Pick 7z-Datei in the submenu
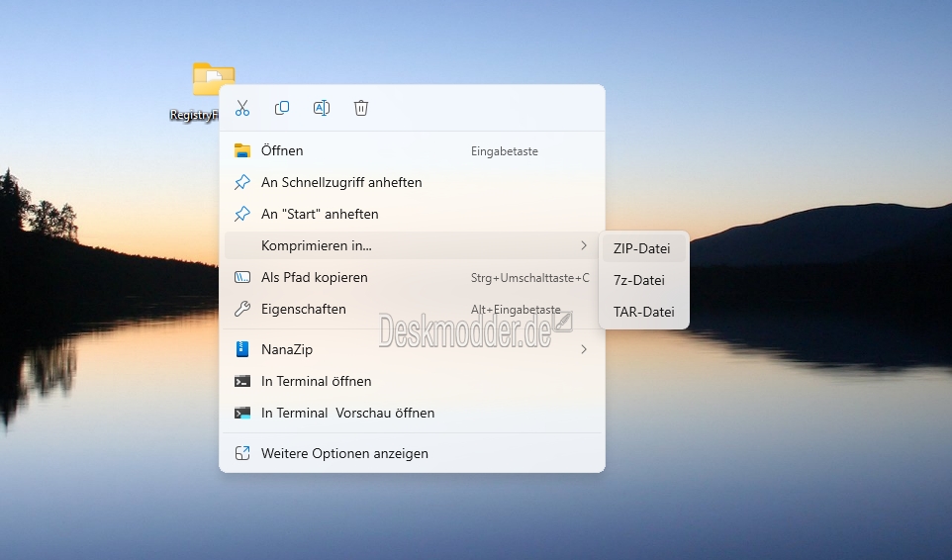 point(639,280)
